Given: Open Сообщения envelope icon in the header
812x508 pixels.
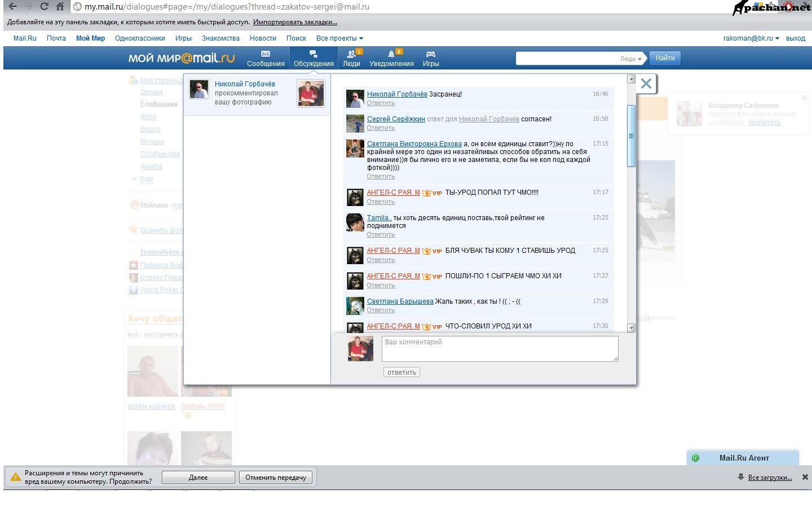Looking at the screenshot, I should [x=266, y=54].
